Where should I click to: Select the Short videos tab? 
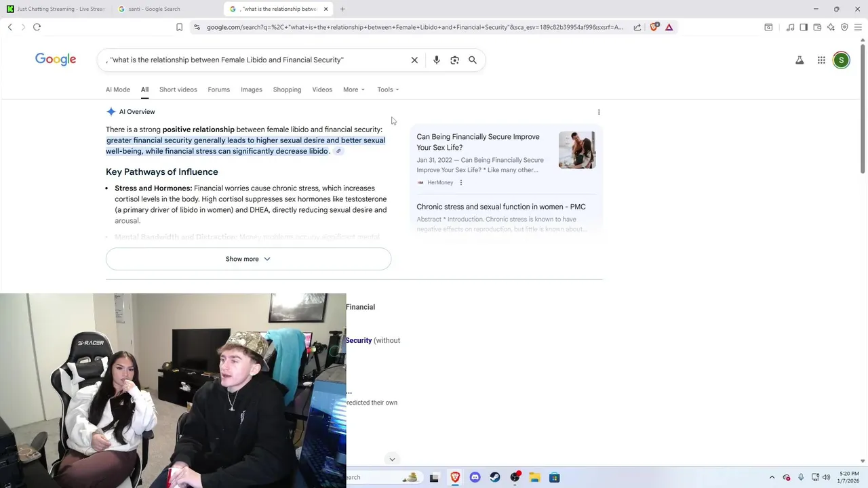(x=178, y=89)
